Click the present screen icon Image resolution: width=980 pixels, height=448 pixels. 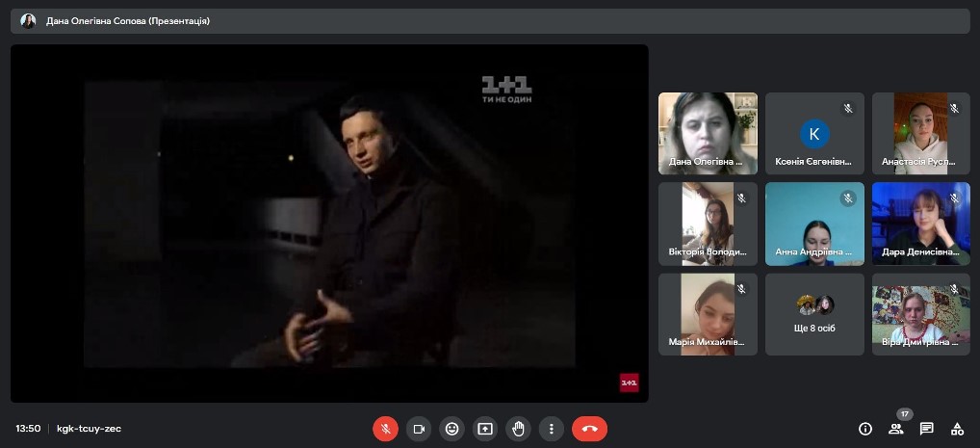click(x=485, y=429)
